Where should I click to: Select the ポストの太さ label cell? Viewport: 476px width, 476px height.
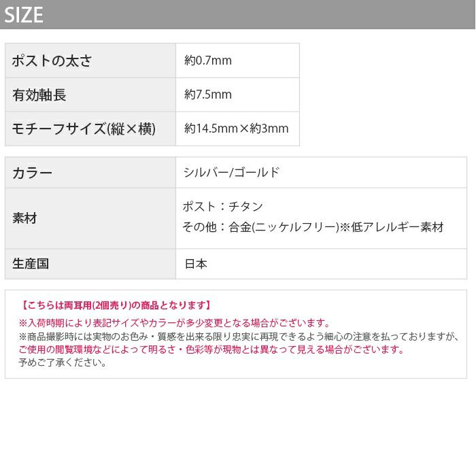click(90, 61)
